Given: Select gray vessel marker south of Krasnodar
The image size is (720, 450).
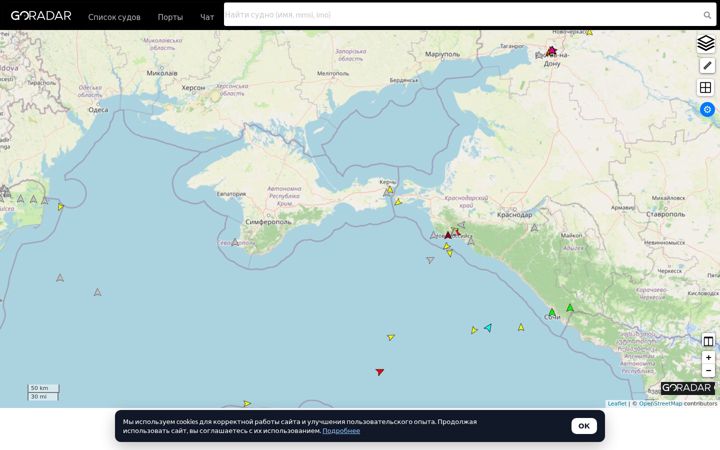Looking at the screenshot, I should (534, 227).
